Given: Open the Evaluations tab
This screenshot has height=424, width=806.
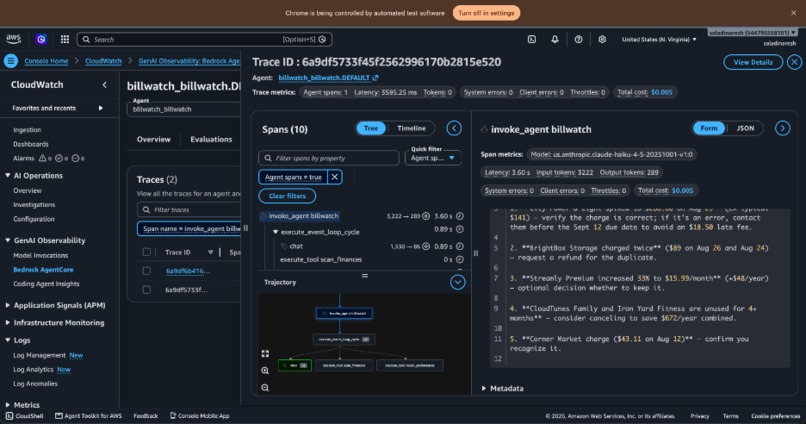Looking at the screenshot, I should click(211, 139).
